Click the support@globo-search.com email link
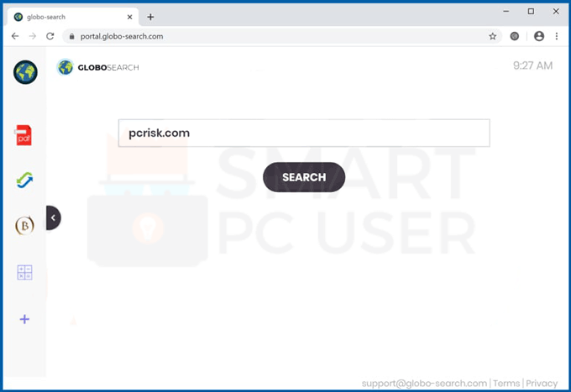This screenshot has height=392, width=571. 424,384
